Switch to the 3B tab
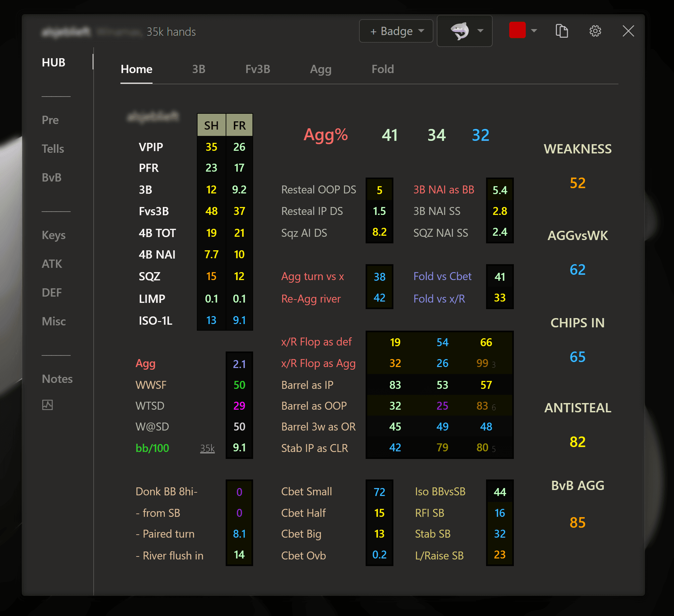Image resolution: width=674 pixels, height=616 pixels. (199, 69)
